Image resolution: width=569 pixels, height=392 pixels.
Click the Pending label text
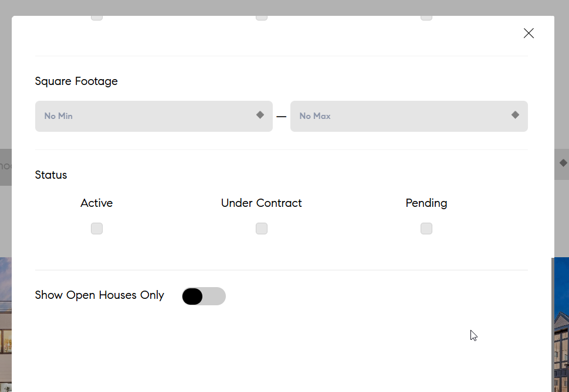point(426,203)
